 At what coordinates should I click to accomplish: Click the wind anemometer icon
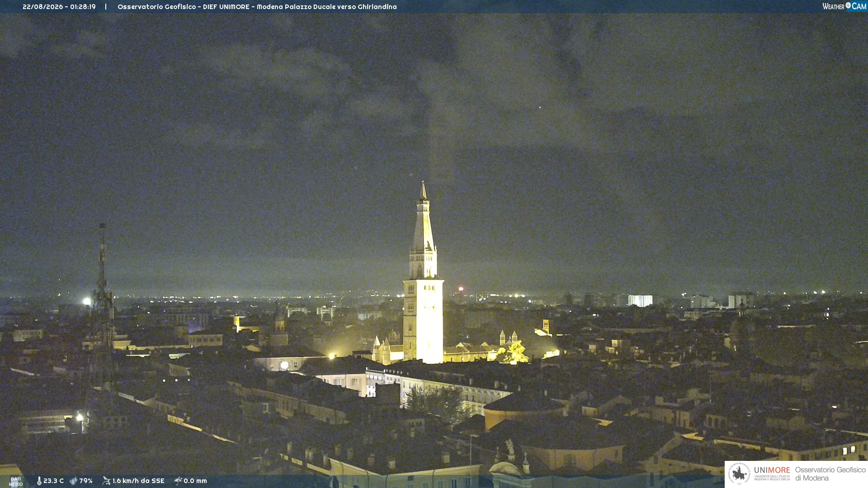(106, 481)
